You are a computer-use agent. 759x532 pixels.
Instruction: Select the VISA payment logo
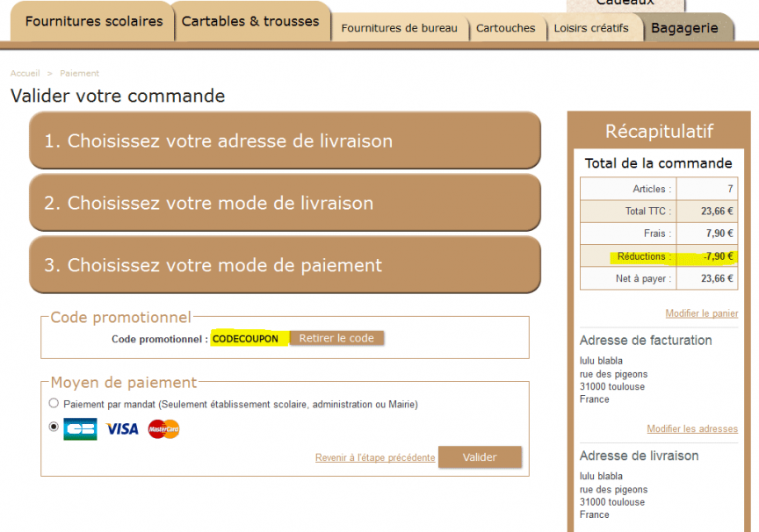click(121, 428)
